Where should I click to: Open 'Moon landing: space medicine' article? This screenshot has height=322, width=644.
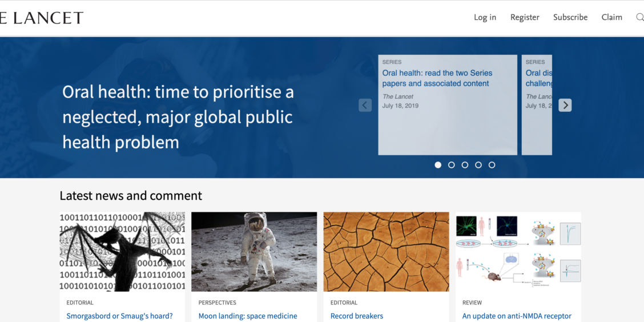tap(248, 316)
